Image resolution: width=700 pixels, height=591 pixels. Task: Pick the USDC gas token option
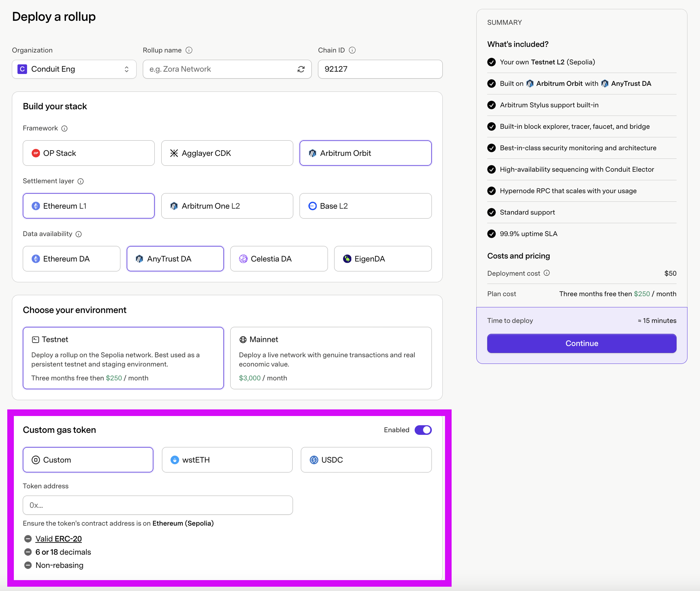(x=366, y=460)
